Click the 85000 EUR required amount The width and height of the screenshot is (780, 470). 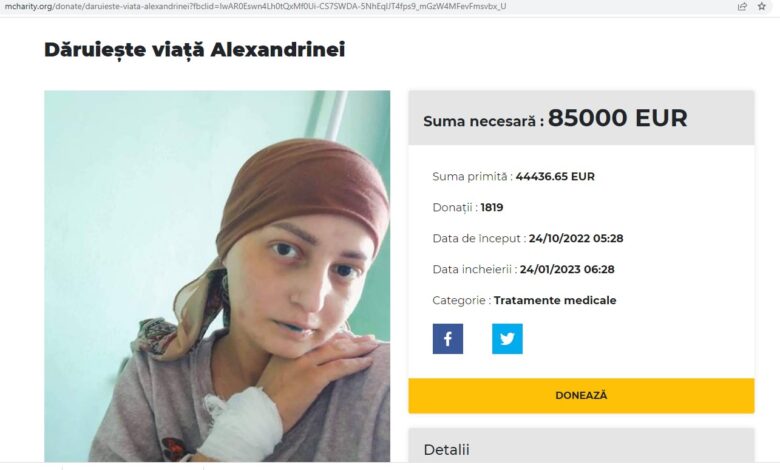[x=617, y=118]
